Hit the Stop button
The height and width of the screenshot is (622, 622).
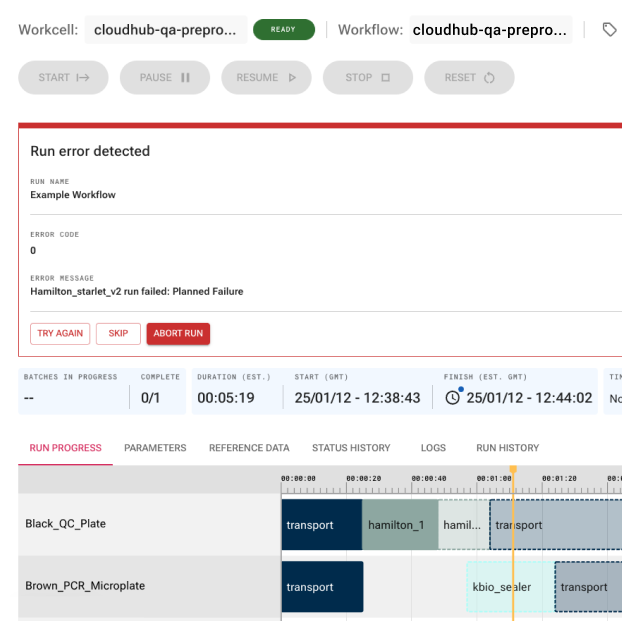pyautogui.click(x=368, y=77)
